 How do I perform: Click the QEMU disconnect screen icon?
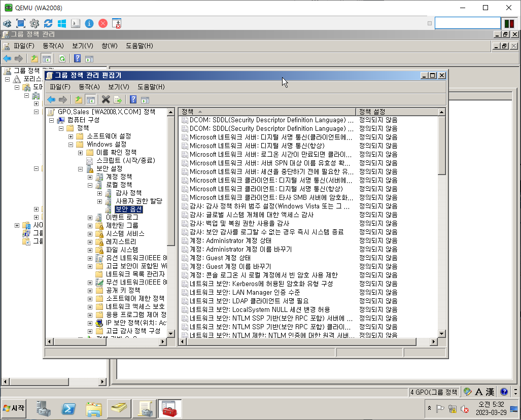(x=117, y=23)
